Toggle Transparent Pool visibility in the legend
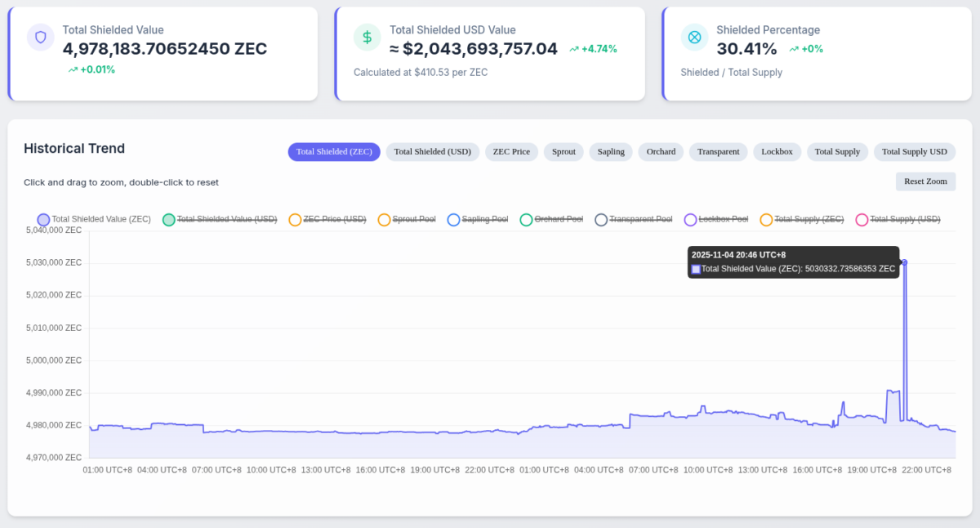This screenshot has width=980, height=528. pos(634,219)
